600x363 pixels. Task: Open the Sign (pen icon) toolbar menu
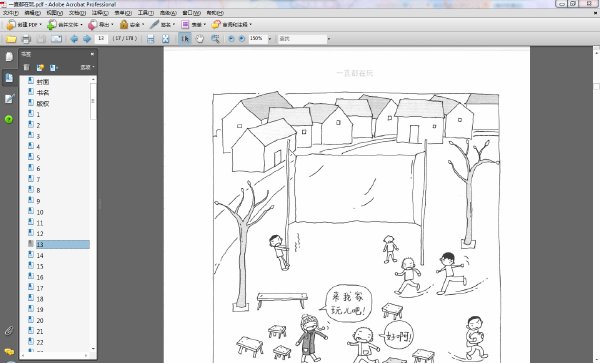click(x=162, y=25)
